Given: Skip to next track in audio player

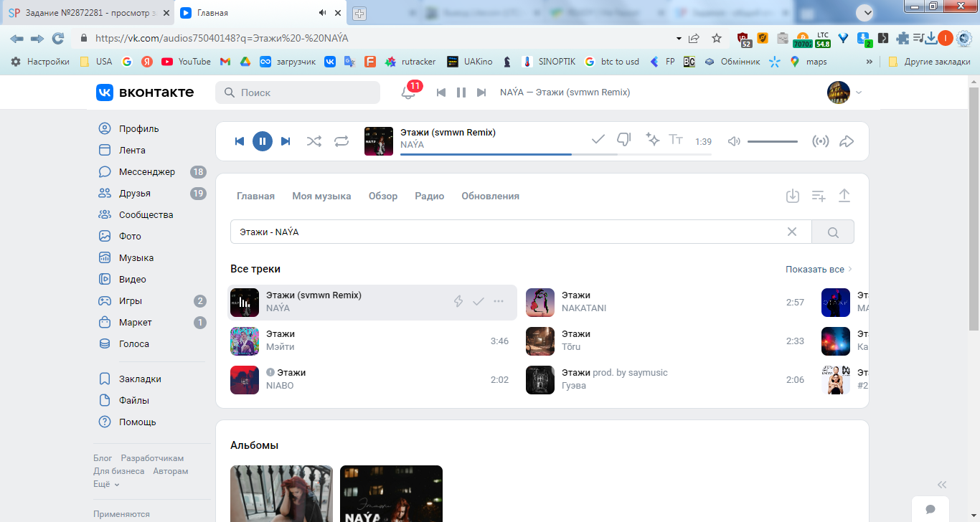Looking at the screenshot, I should coord(286,141).
